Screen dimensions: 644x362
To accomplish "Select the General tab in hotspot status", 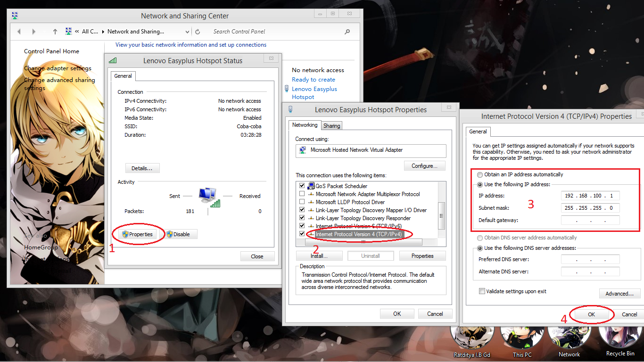I will 123,76.
